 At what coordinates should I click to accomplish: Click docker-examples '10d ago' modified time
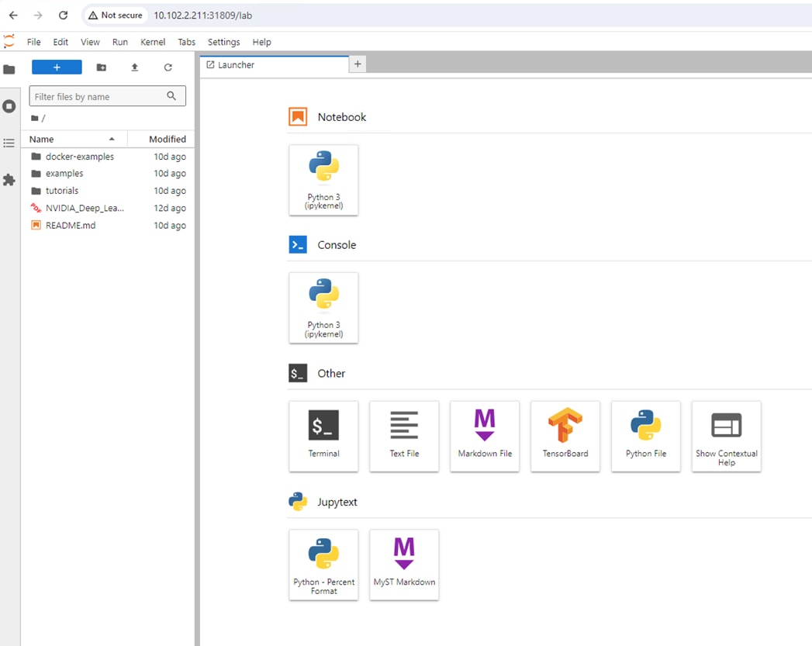pos(170,157)
